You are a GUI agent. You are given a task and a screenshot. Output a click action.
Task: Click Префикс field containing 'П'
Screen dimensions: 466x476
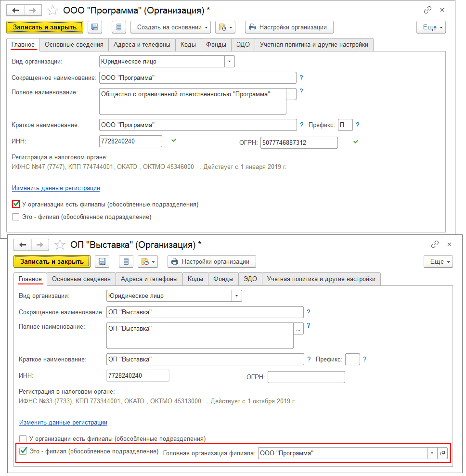click(346, 125)
